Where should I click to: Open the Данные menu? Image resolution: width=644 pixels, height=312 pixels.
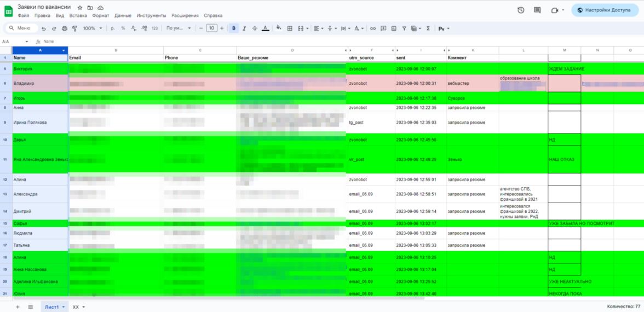pyautogui.click(x=123, y=16)
